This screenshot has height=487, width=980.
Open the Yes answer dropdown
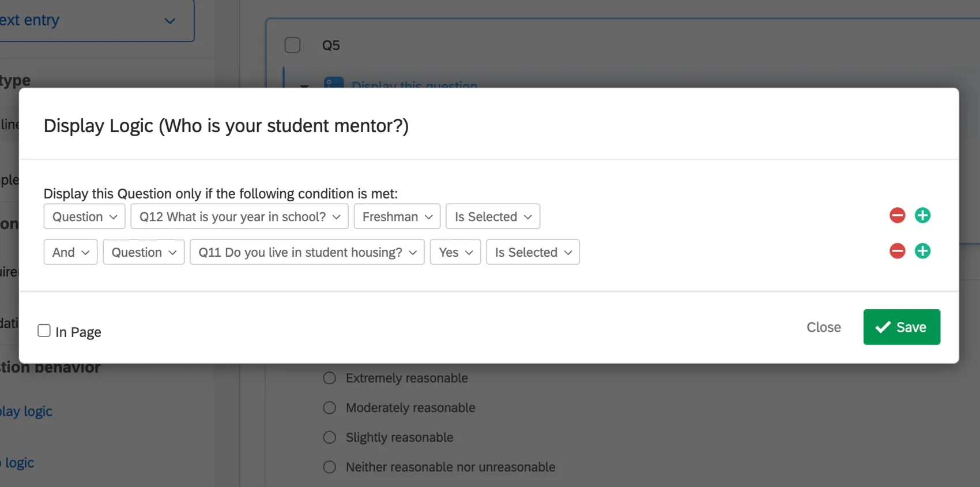455,252
